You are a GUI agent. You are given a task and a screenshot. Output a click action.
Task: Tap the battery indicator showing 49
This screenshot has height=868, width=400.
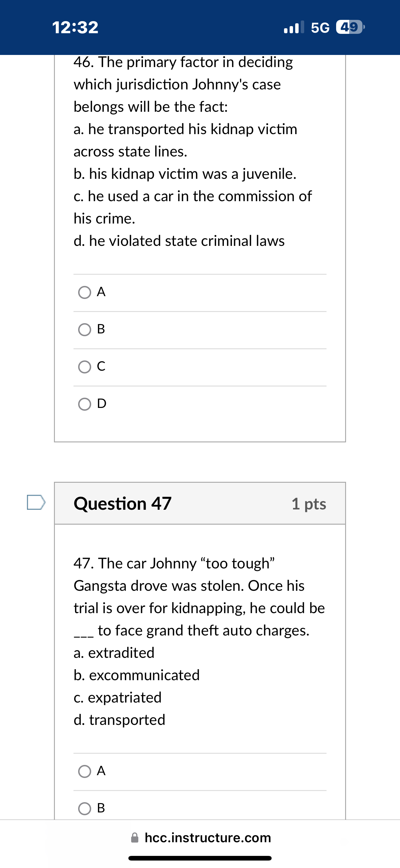349,27
